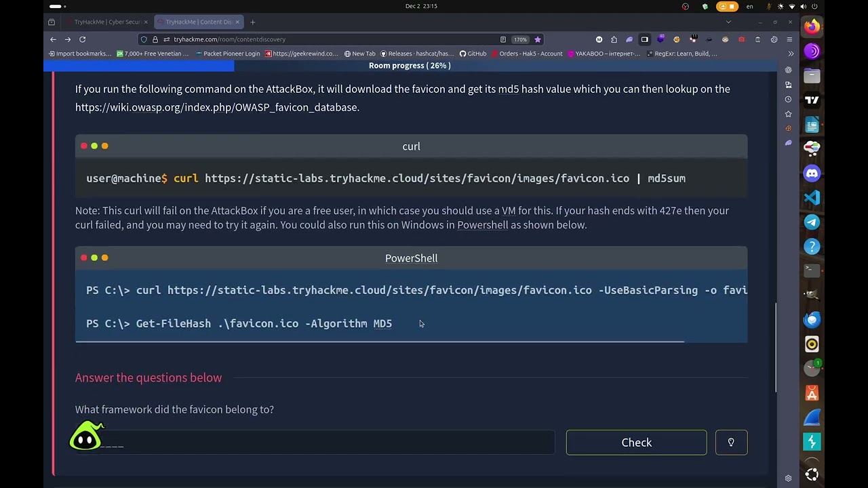The image size is (868, 488).
Task: Open the sidebar synced tabs icon
Action: [788, 85]
